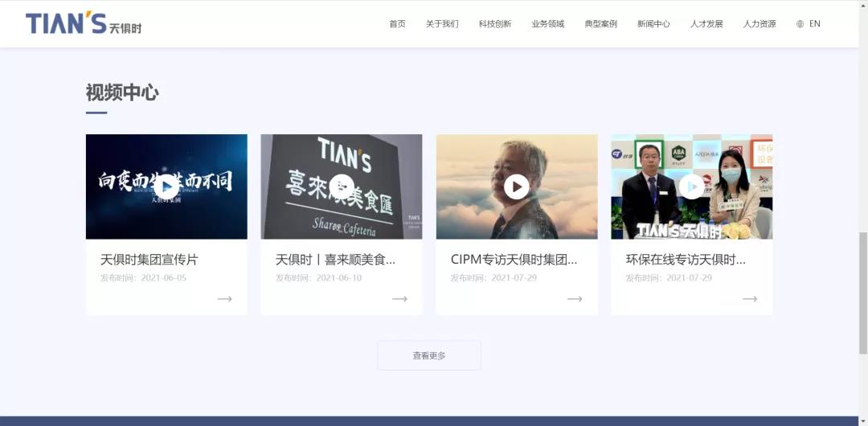Play the 喜来顺美食汇 cafeteria video
This screenshot has height=426, width=868.
click(x=342, y=186)
